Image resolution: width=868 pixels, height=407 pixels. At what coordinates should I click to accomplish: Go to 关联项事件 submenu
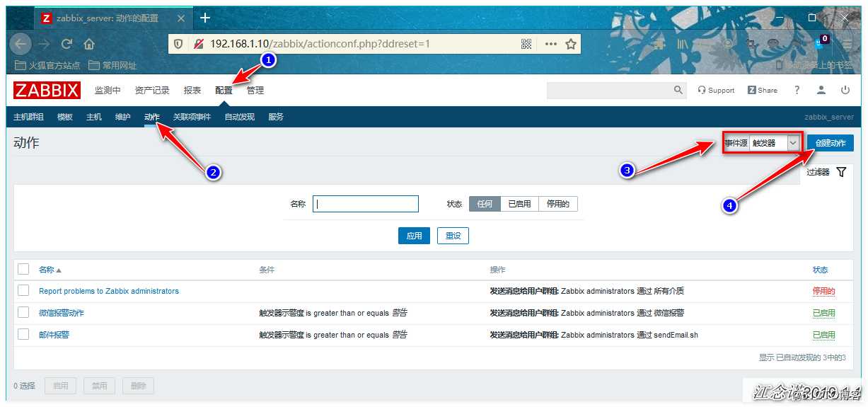tap(192, 117)
